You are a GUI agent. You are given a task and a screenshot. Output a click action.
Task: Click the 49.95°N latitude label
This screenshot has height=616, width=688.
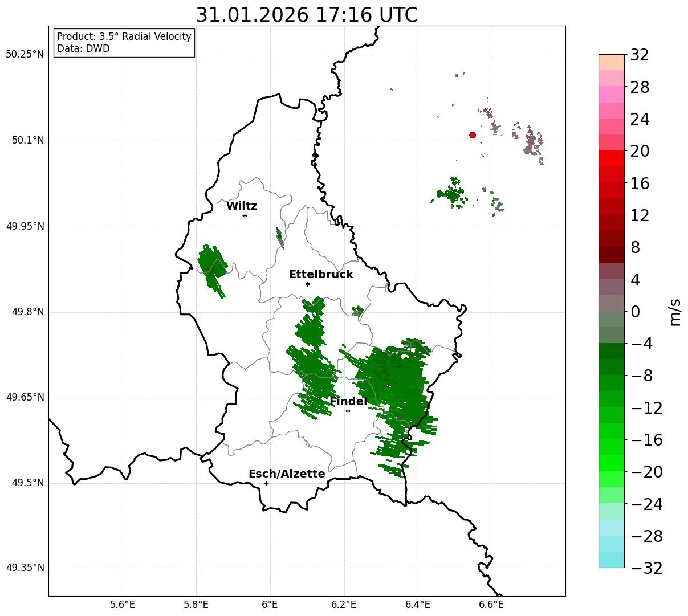click(25, 226)
